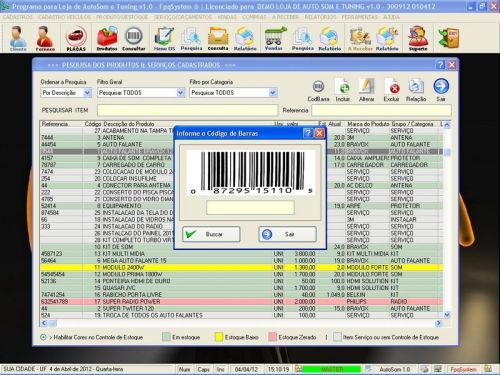The image size is (500, 375).
Task: Open the Ordenar a Pesquisa dropdown
Action: pyautogui.click(x=87, y=93)
